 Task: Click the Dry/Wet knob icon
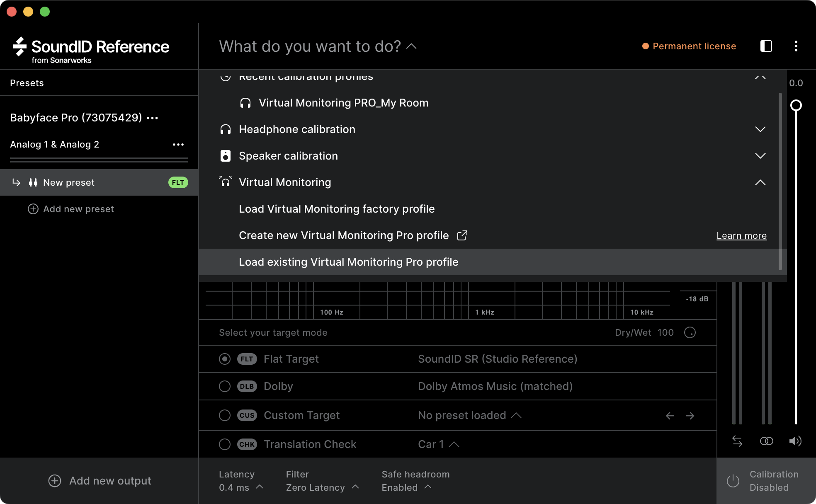[690, 332]
